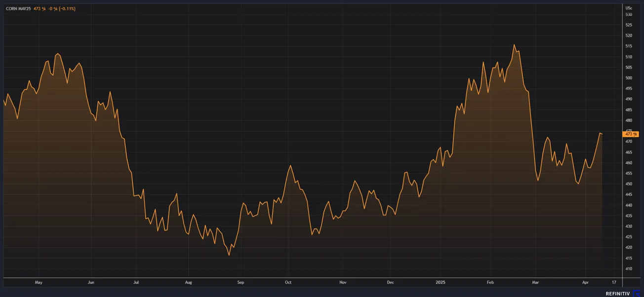Click the 500 level on the price axis
Image resolution: width=644 pixels, height=297 pixels.
(629, 78)
